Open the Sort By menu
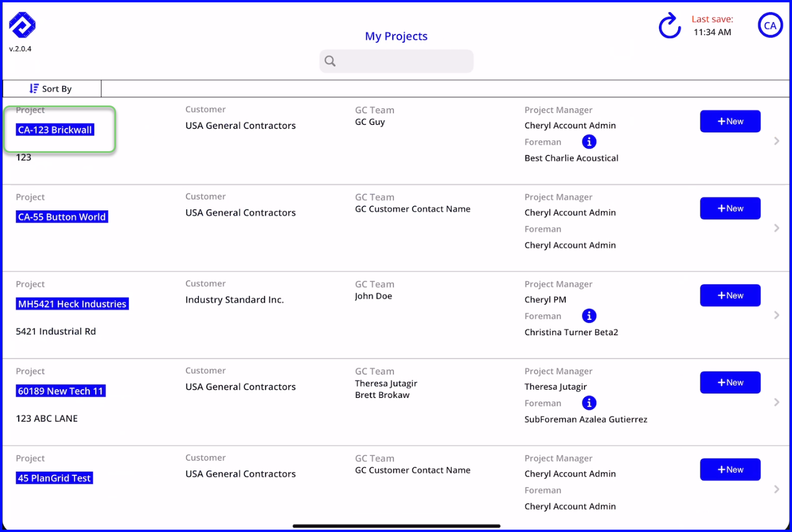The height and width of the screenshot is (532, 792). [52, 88]
